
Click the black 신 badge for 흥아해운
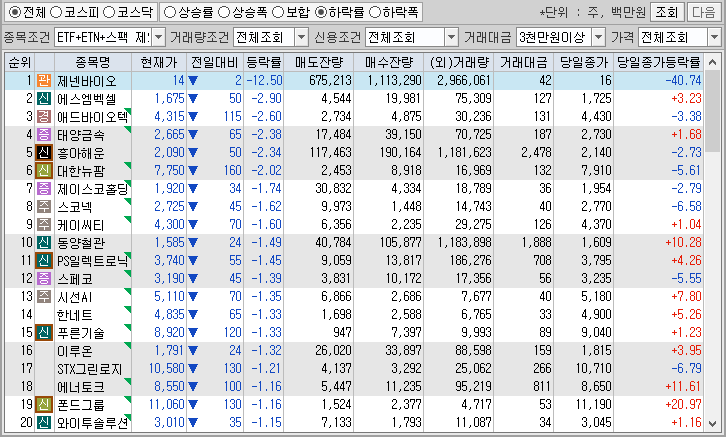coord(44,153)
